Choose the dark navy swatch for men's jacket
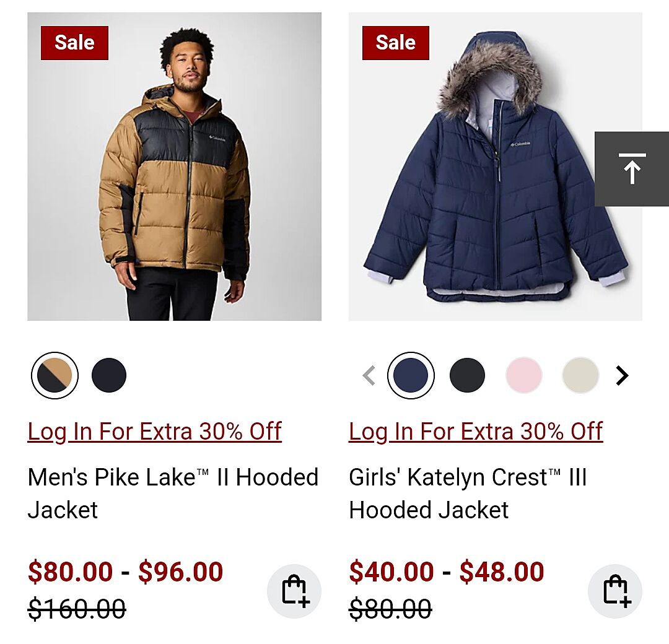The height and width of the screenshot is (644, 669). [109, 375]
